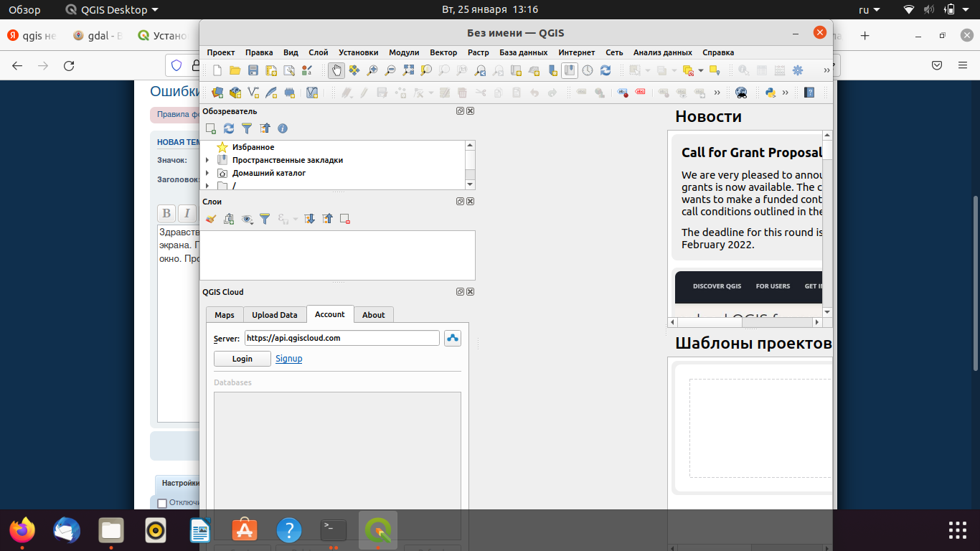Image resolution: width=980 pixels, height=551 pixels.
Task: Click the Zoom Full extent icon
Action: pyautogui.click(x=408, y=70)
